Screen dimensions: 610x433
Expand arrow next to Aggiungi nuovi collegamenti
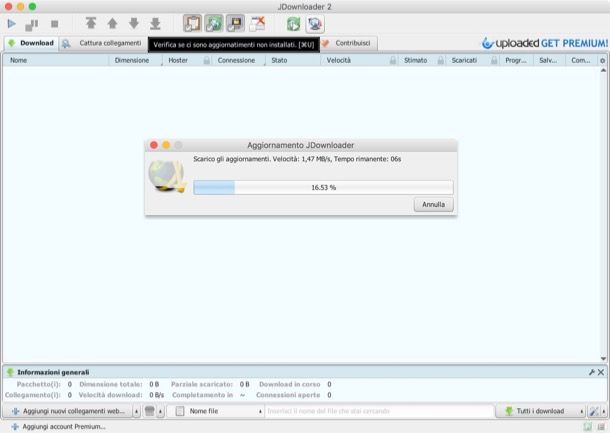(137, 411)
